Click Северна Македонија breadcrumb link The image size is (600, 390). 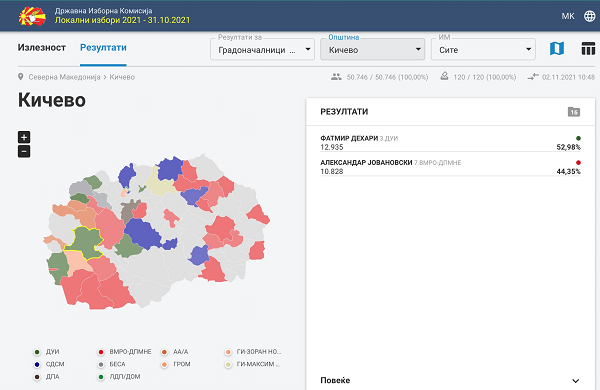[x=64, y=77]
